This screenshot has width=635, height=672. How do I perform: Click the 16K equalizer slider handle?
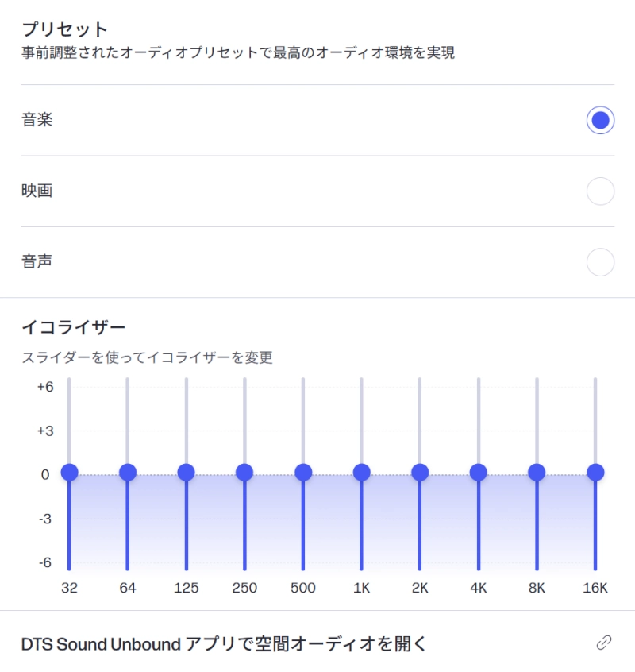595,472
